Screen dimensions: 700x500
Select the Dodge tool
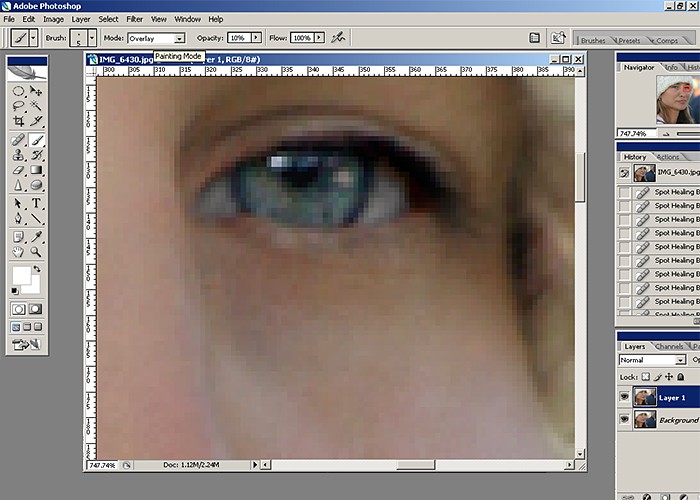click(x=36, y=184)
